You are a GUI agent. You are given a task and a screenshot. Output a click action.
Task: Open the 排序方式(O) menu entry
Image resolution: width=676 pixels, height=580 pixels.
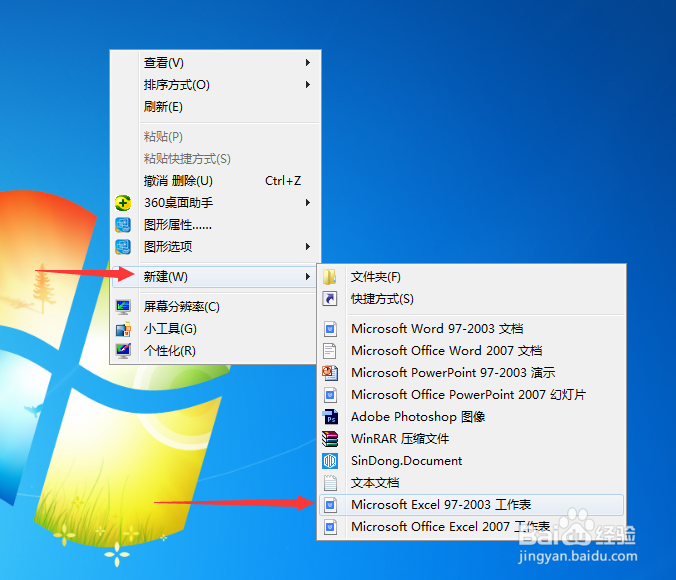point(216,85)
